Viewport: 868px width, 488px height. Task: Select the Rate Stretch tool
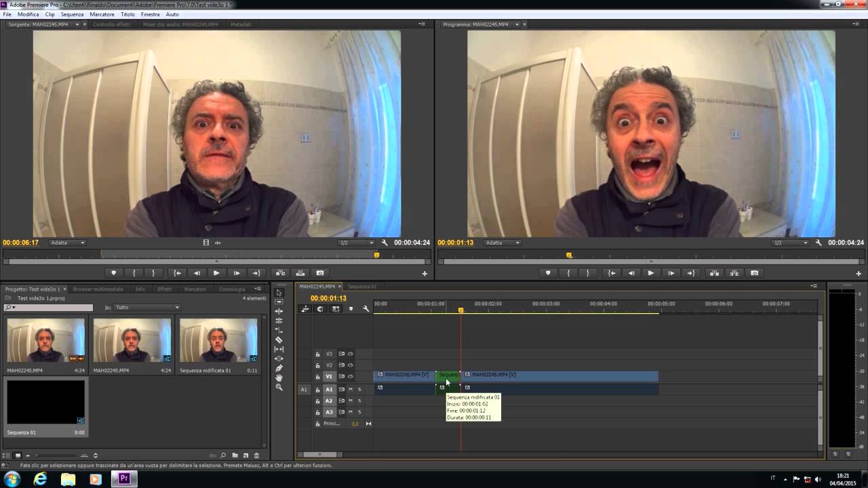(x=279, y=330)
